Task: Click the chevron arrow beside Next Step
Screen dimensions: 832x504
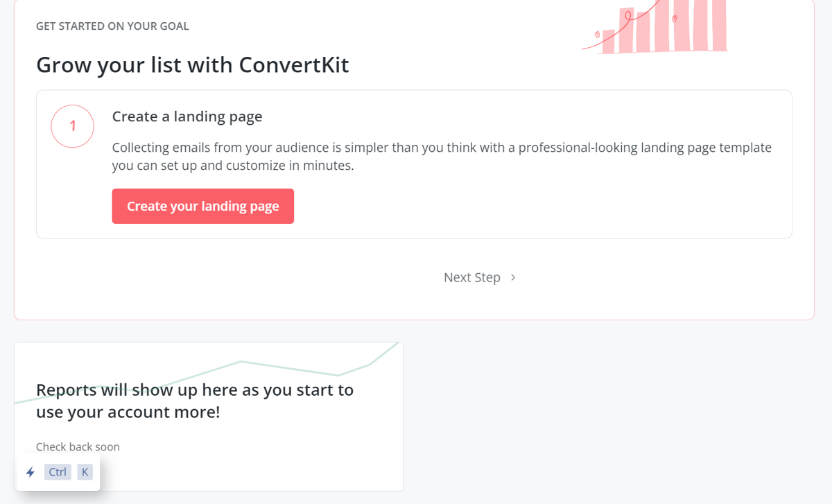Action: point(513,277)
